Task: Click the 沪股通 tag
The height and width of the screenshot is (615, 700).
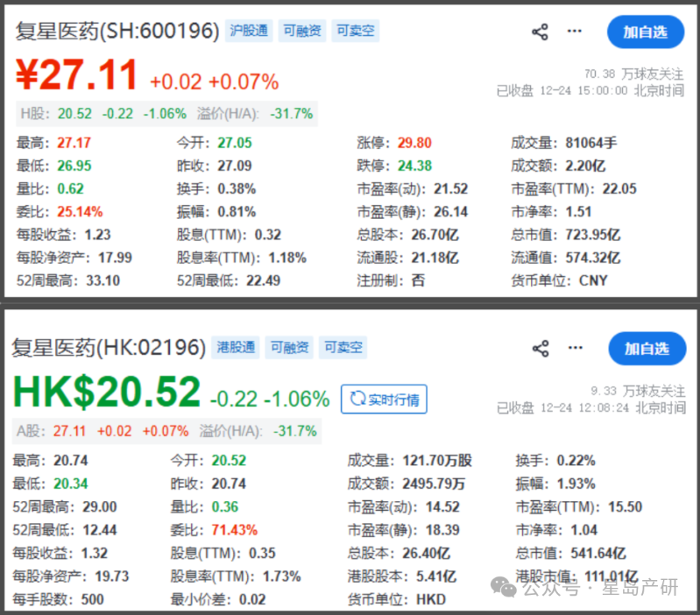Action: (249, 31)
